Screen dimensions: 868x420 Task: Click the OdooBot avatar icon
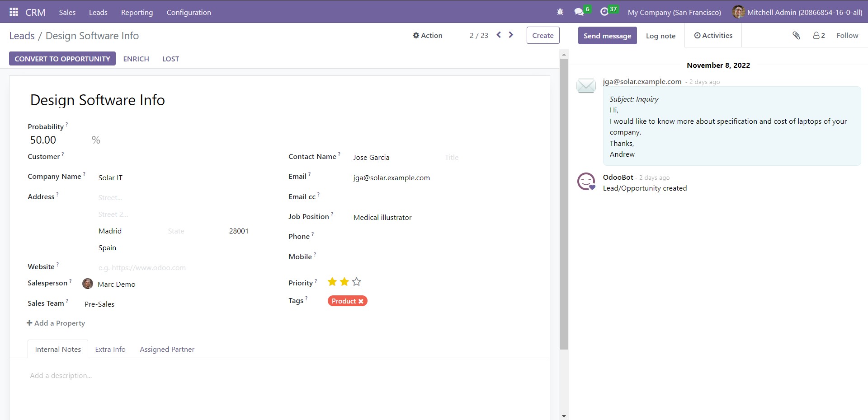[586, 182]
